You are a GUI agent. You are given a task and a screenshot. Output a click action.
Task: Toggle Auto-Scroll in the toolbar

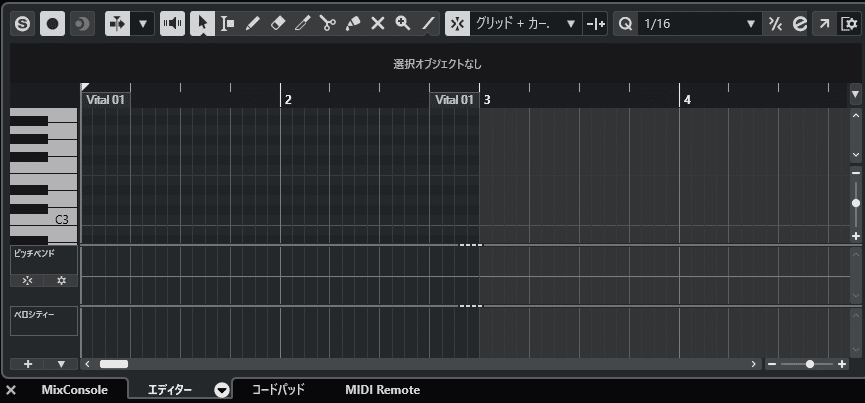(x=118, y=24)
